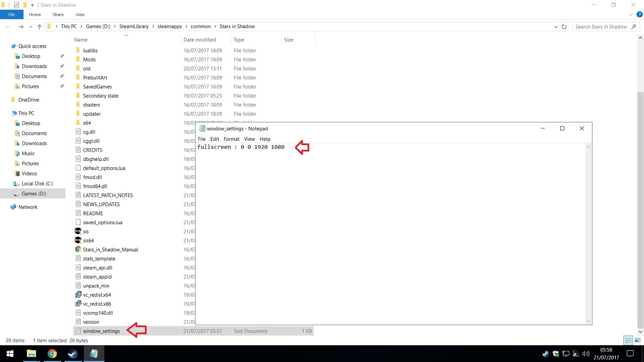Launch Steam from the taskbar
644x362 pixels.
(x=73, y=354)
